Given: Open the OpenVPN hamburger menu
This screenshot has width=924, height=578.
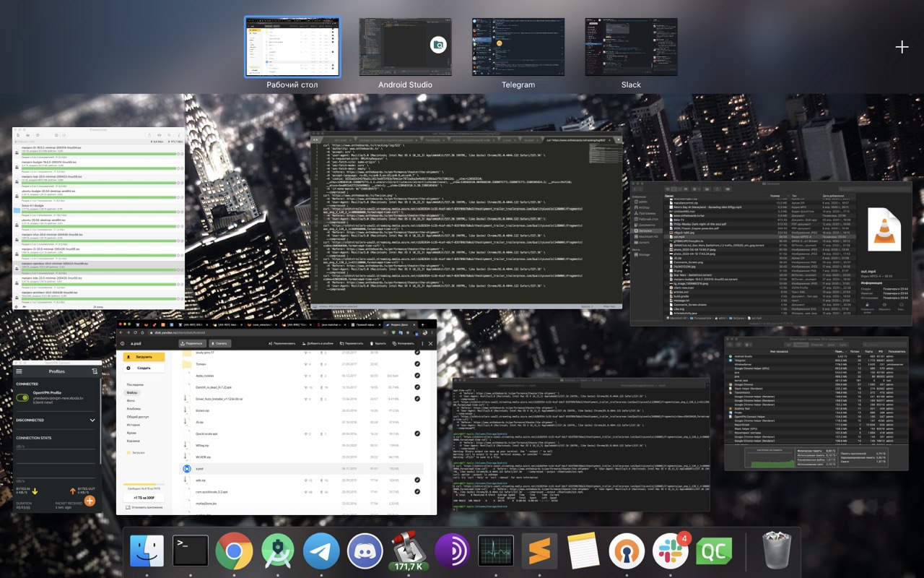Looking at the screenshot, I should 19,371.
